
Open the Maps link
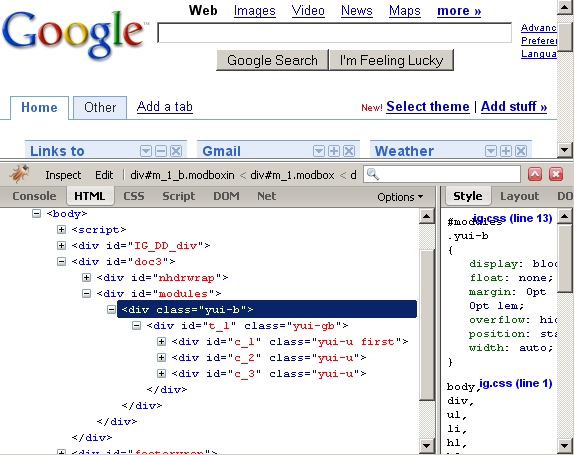405,11
